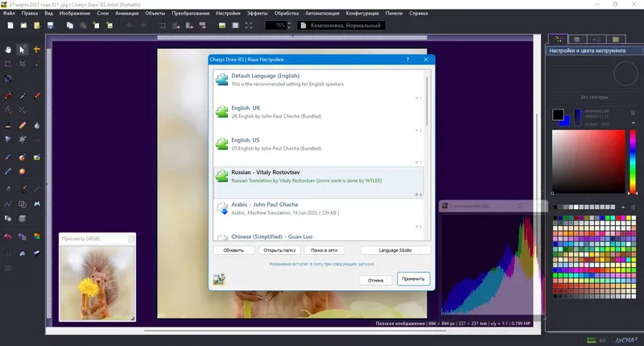Click the Copy icon in top toolbar
644x346 pixels.
pyautogui.click(x=70, y=26)
